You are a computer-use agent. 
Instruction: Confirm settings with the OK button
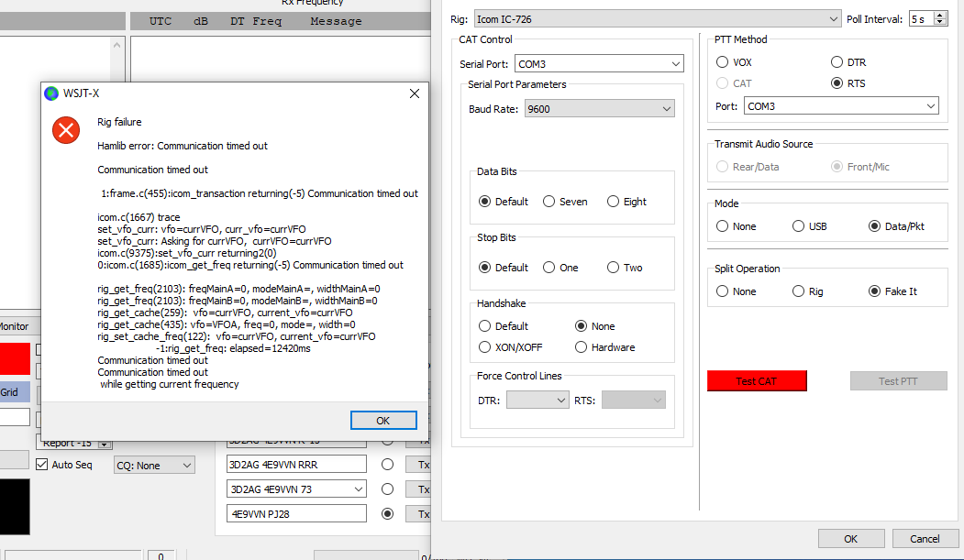[x=851, y=539]
